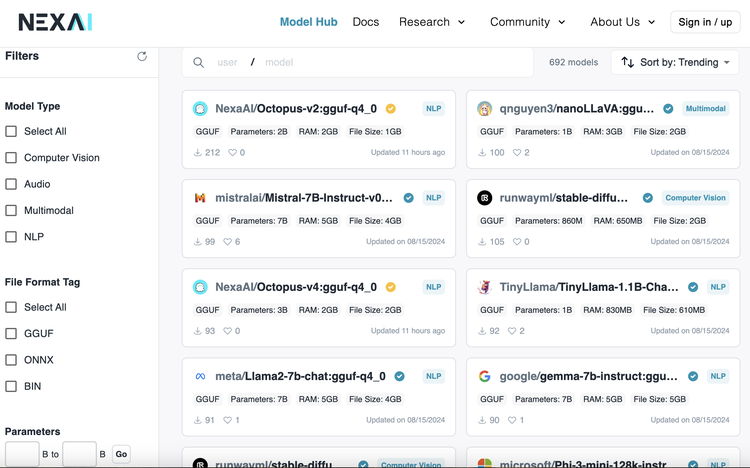Go to the Model Hub tab

[309, 22]
